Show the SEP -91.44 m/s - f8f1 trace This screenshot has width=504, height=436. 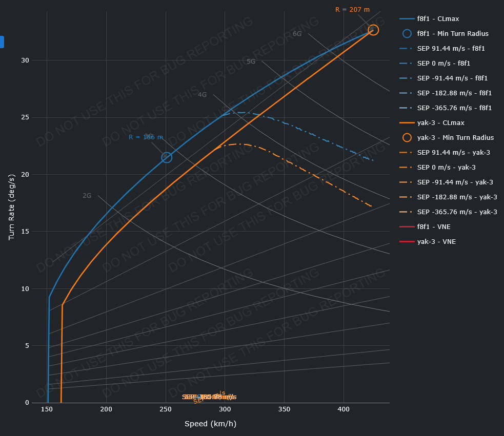[452, 78]
